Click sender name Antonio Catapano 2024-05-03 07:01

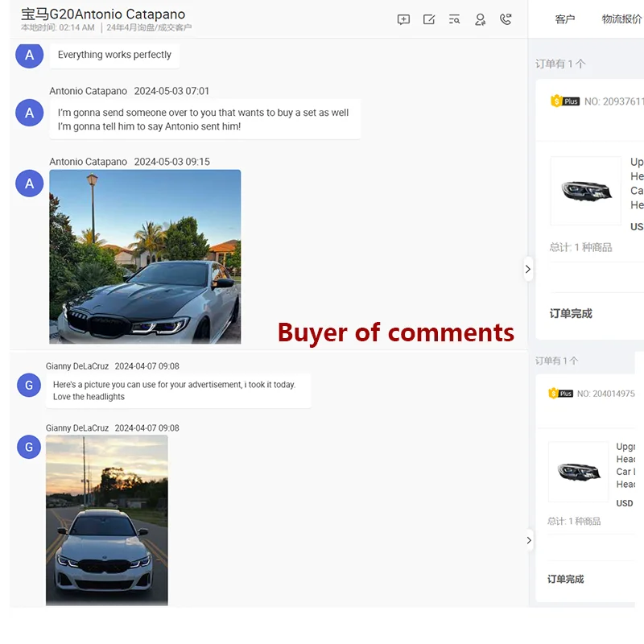click(130, 91)
